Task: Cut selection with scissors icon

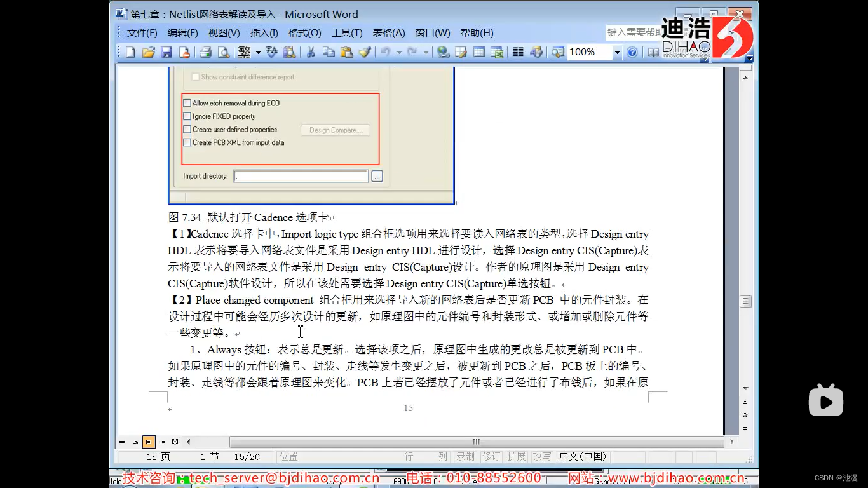Action: [311, 52]
